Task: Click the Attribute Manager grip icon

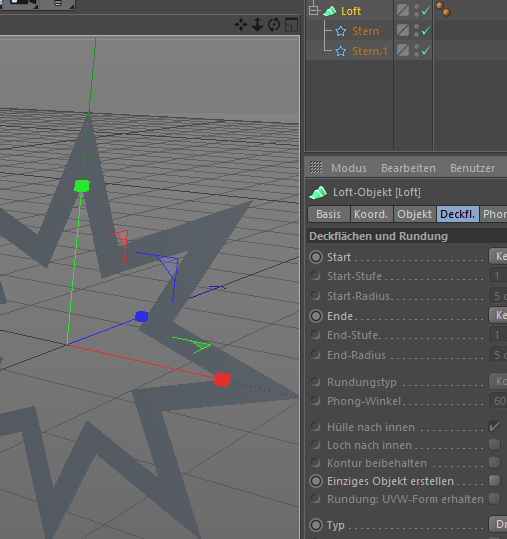Action: [x=316, y=167]
